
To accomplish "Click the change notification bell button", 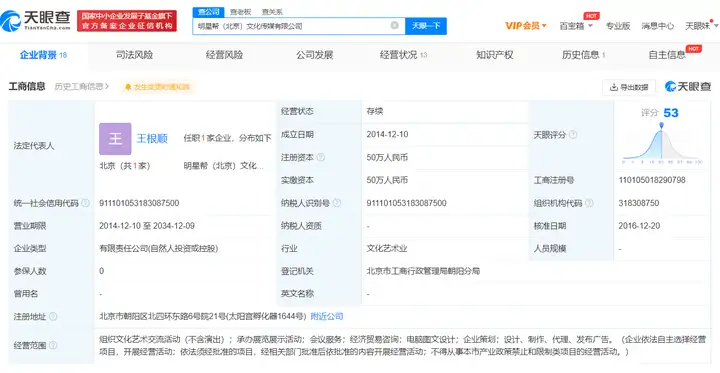I will [158, 87].
